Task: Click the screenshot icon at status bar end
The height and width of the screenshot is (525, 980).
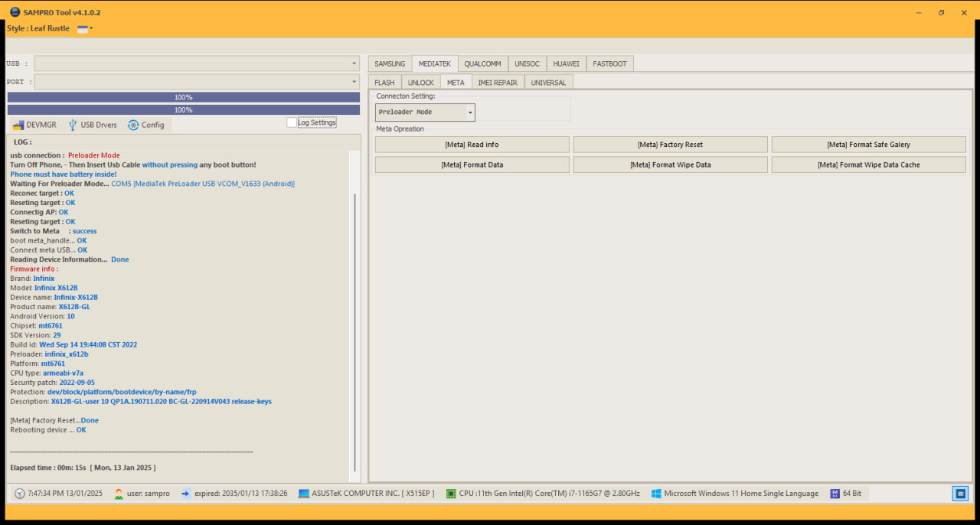Action: (x=961, y=494)
